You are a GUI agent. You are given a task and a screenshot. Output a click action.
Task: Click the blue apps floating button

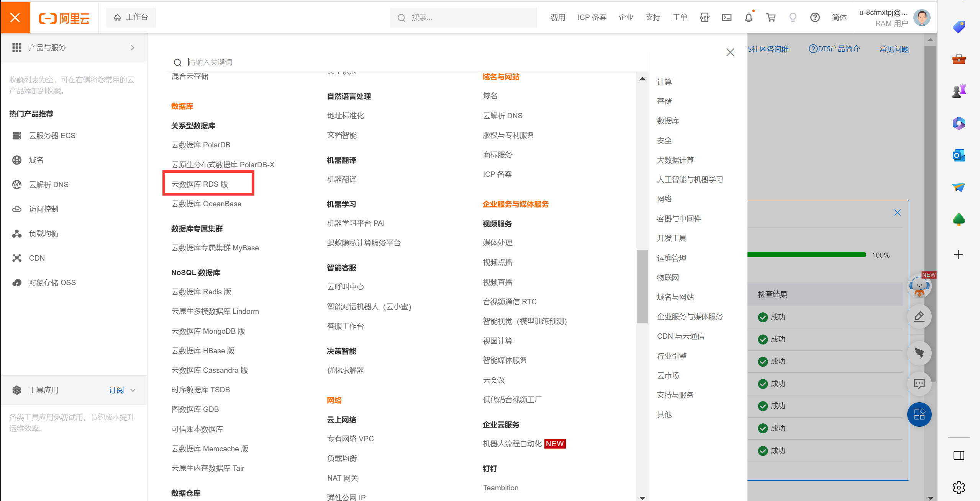tap(919, 415)
